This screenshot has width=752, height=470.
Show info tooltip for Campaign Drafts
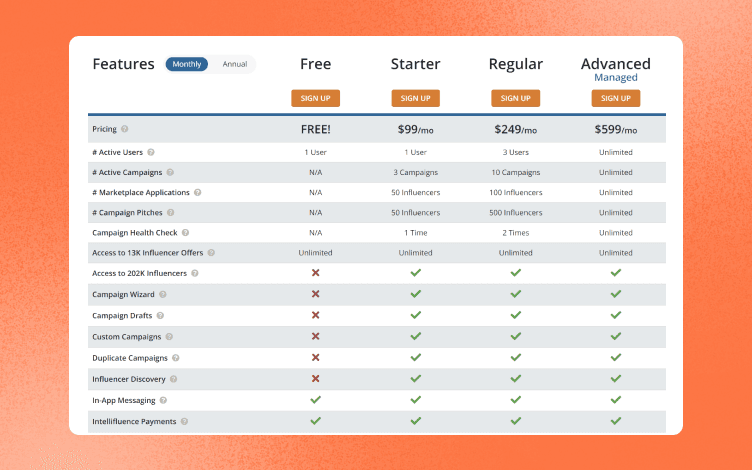(x=160, y=316)
